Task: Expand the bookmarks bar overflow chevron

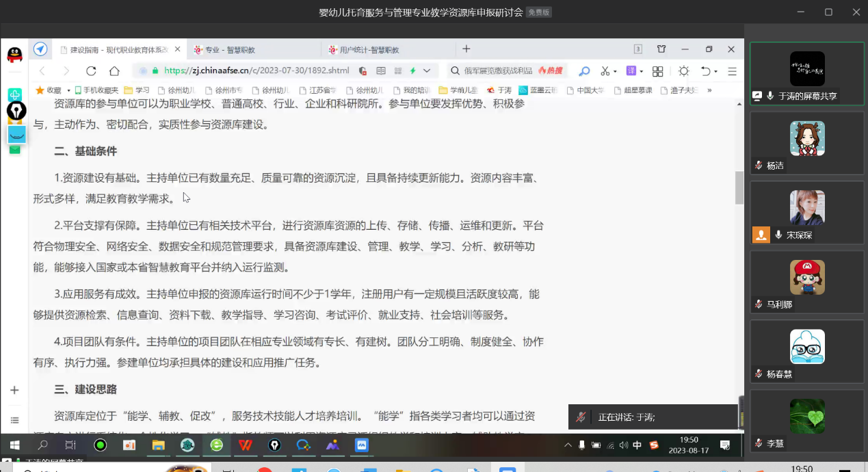Action: [x=709, y=90]
